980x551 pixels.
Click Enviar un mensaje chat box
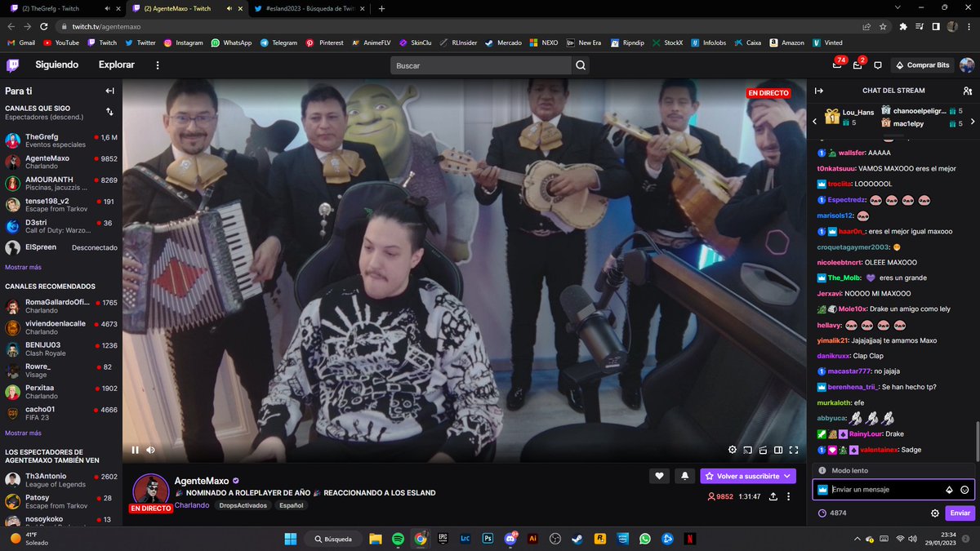coord(893,490)
